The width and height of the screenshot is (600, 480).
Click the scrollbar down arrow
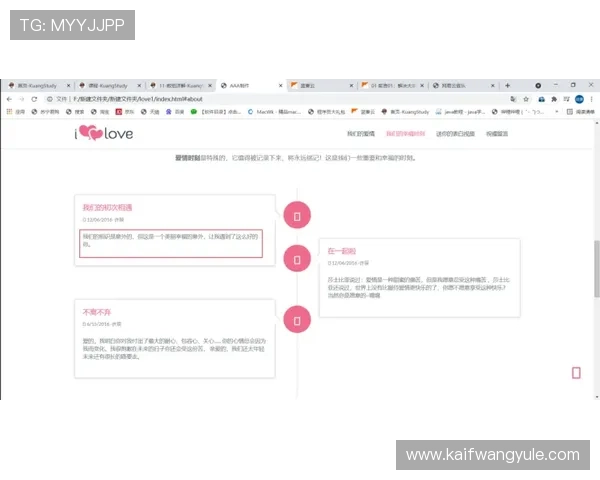tap(597, 397)
